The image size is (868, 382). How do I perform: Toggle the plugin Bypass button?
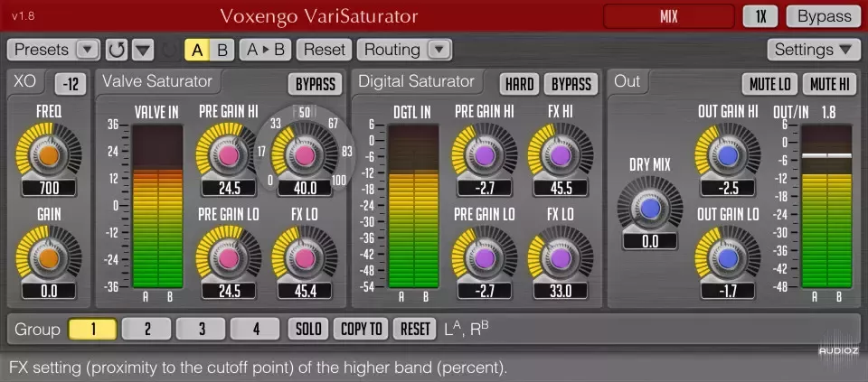[x=823, y=16]
